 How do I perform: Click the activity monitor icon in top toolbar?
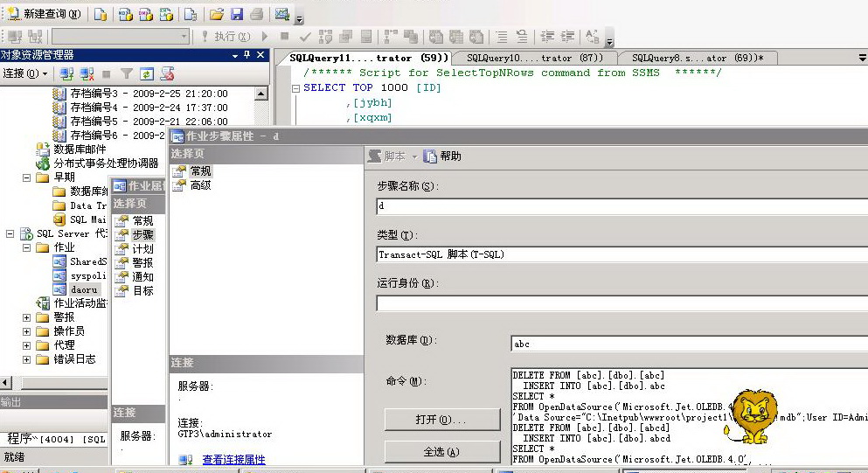click(x=282, y=14)
